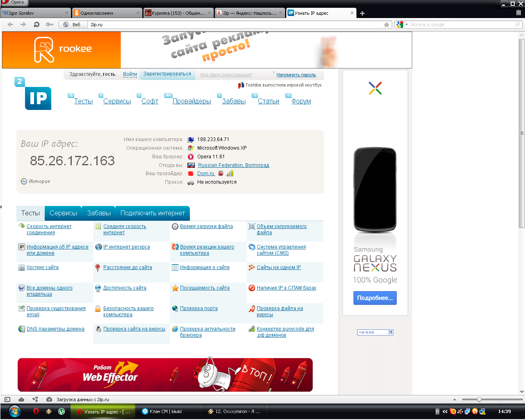This screenshot has height=420, width=525.
Task: Launch uTorrent from the taskbar
Action: pyautogui.click(x=62, y=411)
